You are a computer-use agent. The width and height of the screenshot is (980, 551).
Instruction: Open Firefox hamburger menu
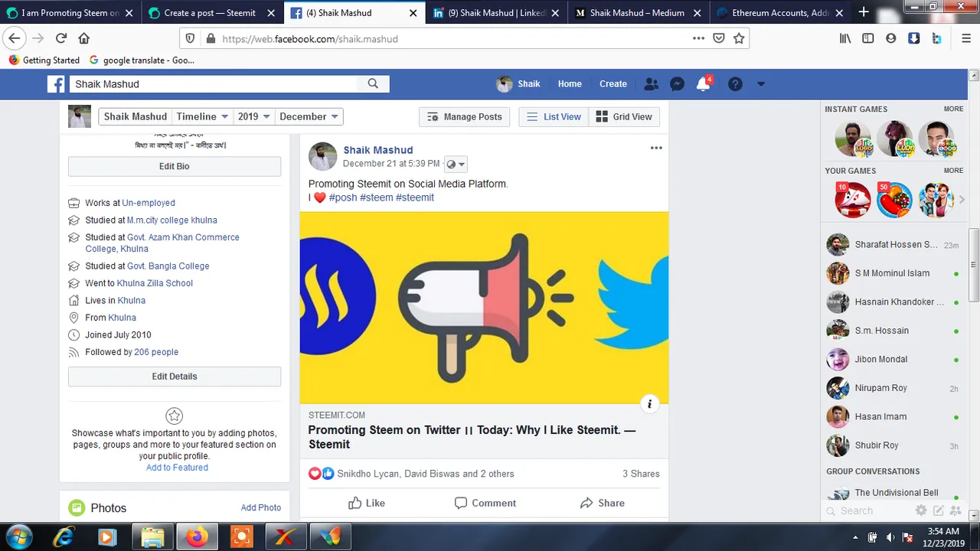coord(966,38)
